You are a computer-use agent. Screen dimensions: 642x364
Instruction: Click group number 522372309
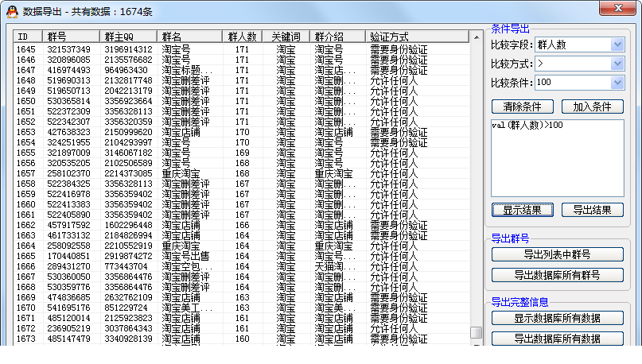tap(68, 111)
